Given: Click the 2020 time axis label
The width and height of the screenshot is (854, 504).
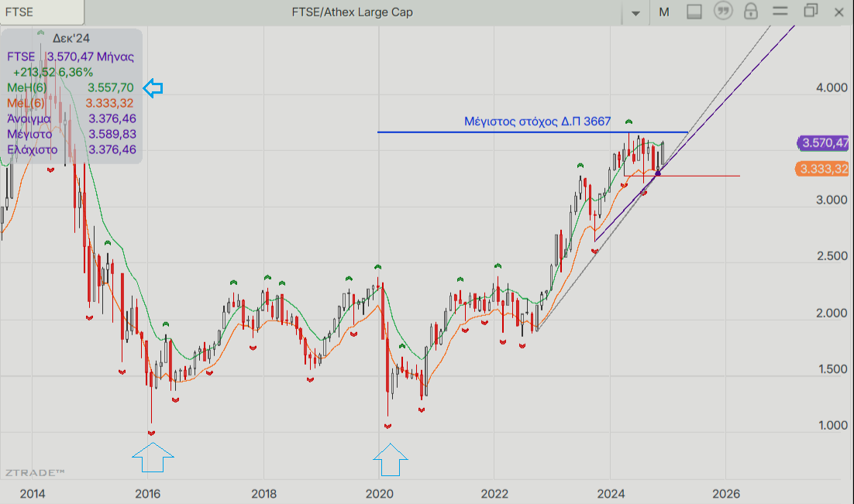Looking at the screenshot, I should pos(379,494).
